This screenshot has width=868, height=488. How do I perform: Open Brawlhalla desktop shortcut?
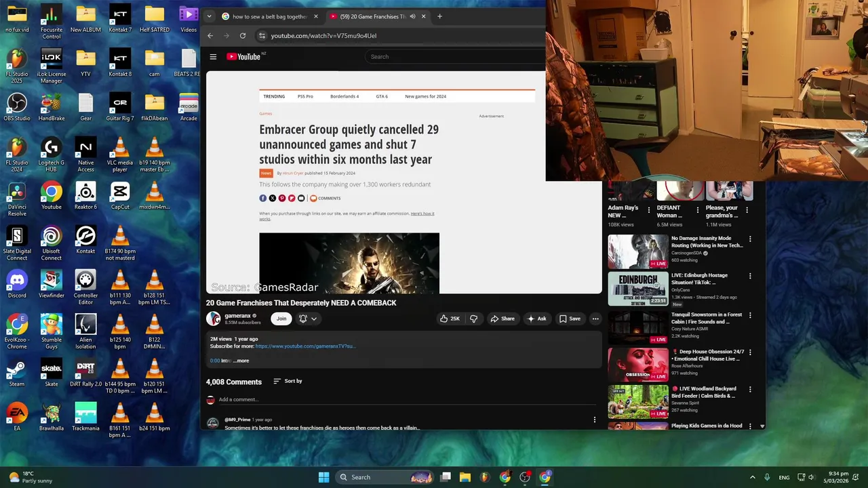(x=52, y=418)
